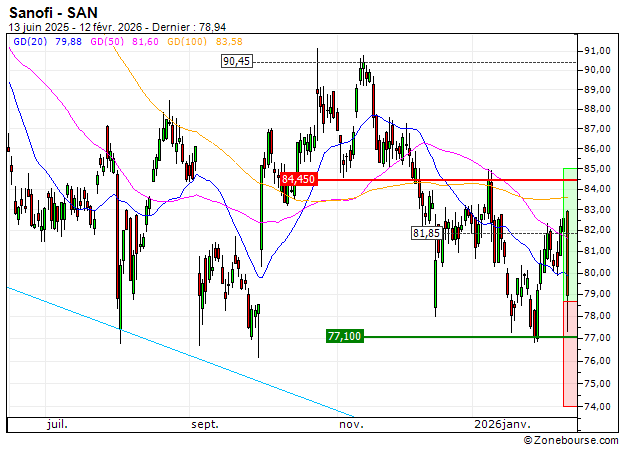The image size is (625, 450).
Task: Click the 90,45 high price label
Action: click(x=238, y=61)
